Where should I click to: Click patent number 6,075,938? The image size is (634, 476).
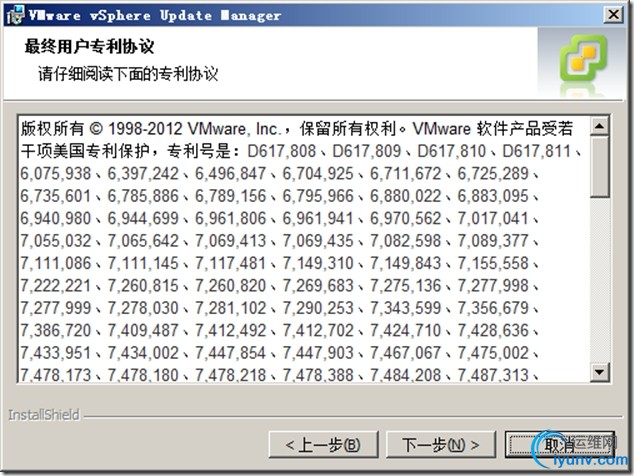coord(56,174)
